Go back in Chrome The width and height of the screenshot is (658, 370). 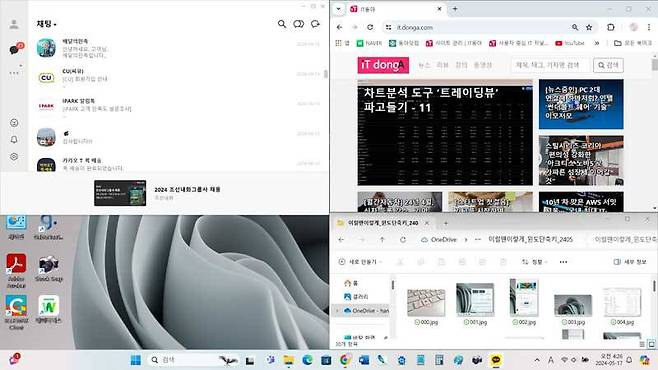click(x=339, y=27)
